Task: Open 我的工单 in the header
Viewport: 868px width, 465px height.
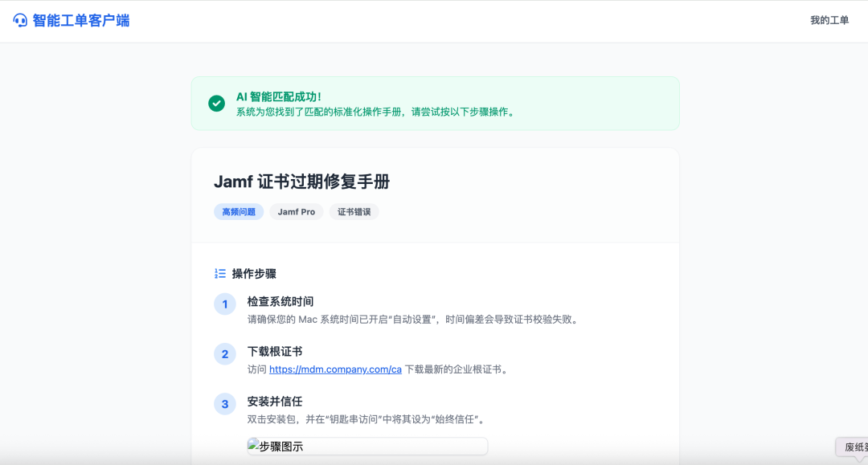Action: click(829, 20)
